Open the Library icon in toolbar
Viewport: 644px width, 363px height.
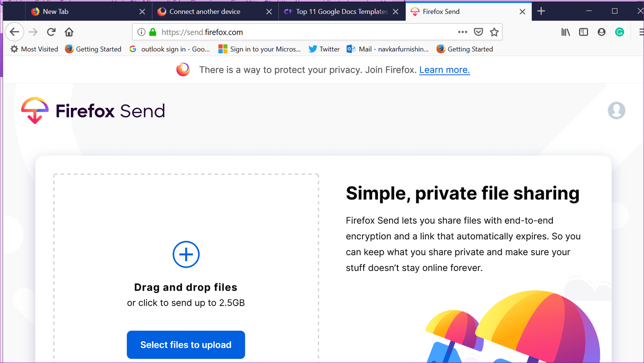point(565,32)
